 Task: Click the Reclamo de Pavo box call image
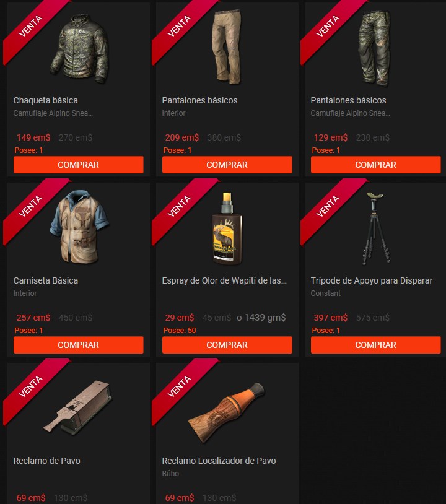(78, 407)
